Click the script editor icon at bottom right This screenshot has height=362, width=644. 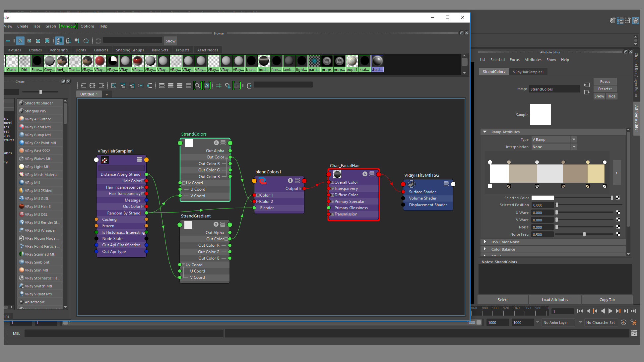coord(634,333)
